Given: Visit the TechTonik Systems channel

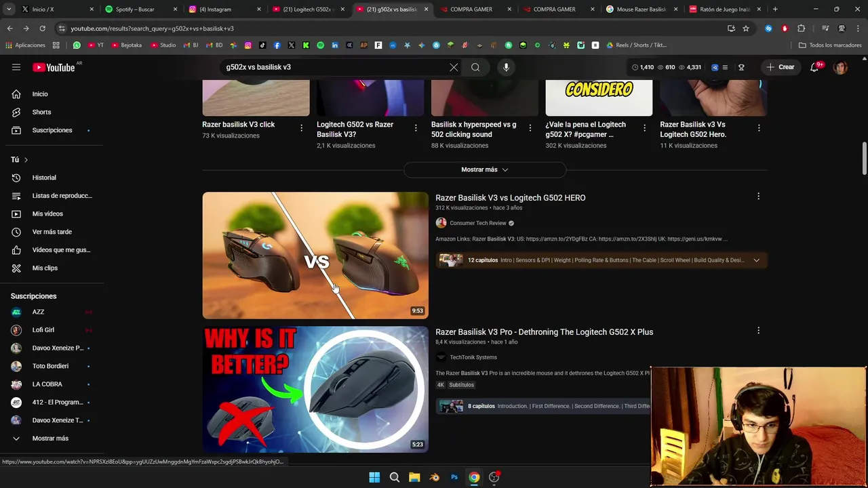Looking at the screenshot, I should click(x=473, y=357).
